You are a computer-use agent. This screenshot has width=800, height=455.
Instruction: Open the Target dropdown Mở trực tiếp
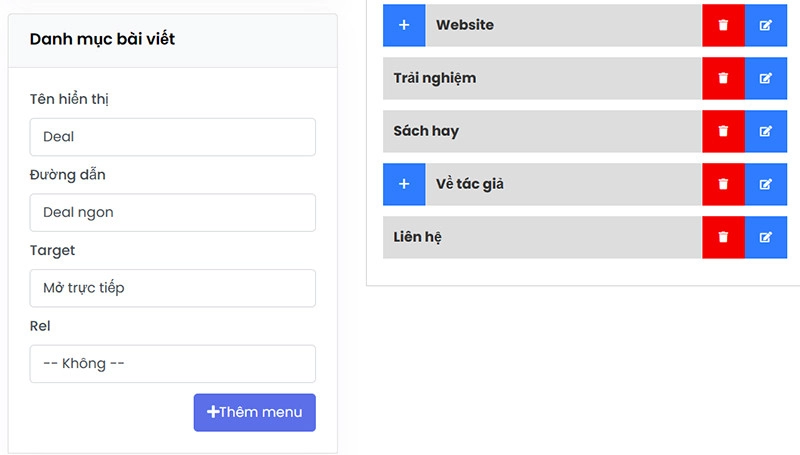172,288
